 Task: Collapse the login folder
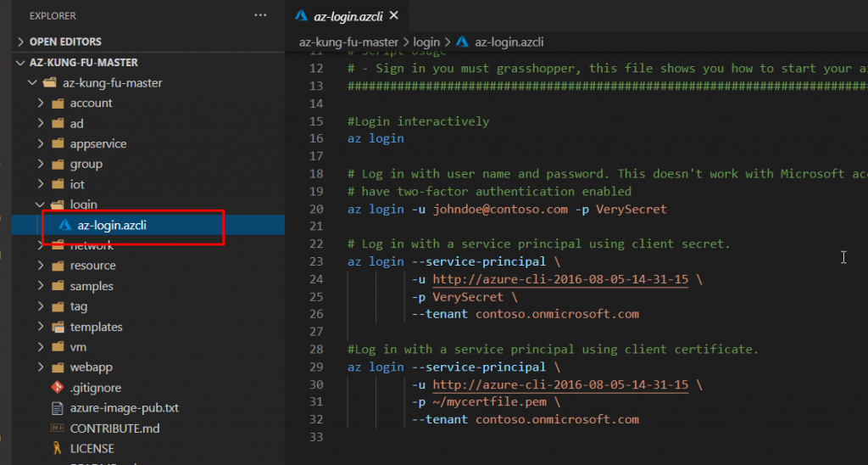click(40, 204)
